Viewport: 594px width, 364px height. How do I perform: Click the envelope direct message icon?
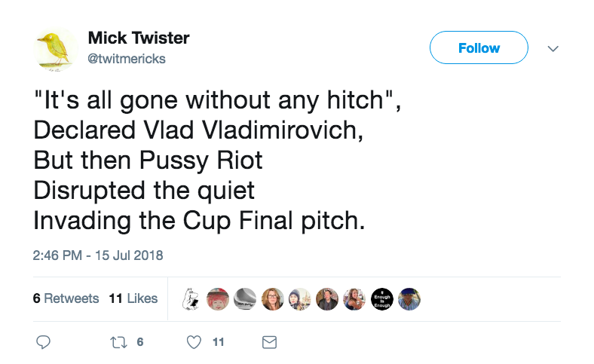point(268,342)
